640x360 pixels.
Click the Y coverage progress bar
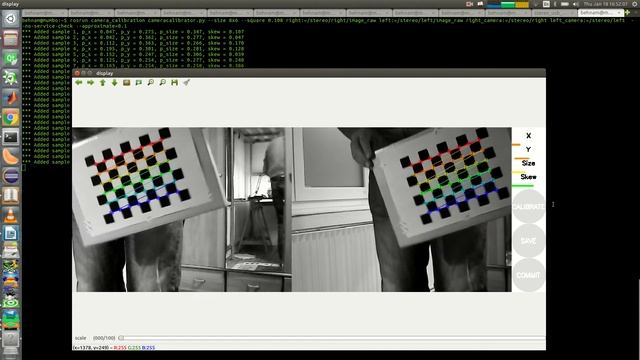pos(521,158)
